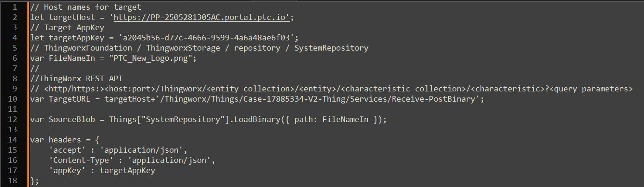Screen dimensions: 644x187
Task: Click line number 18 in the gutter
Action: 13,180
